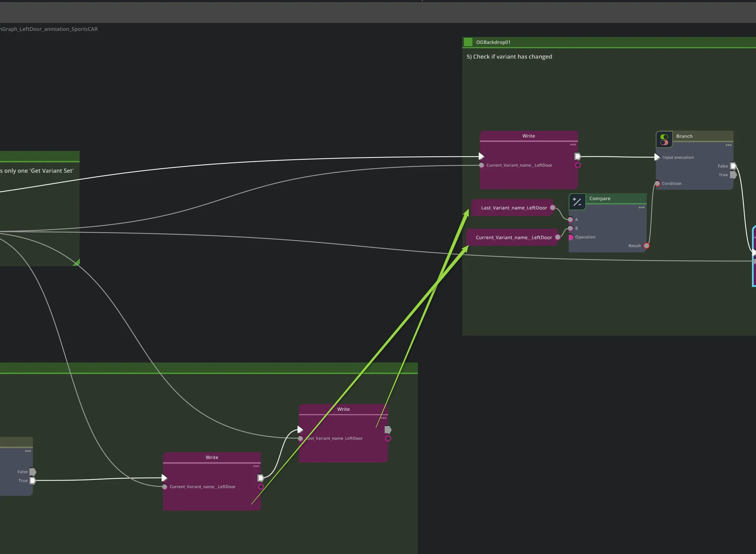This screenshot has height=554, width=756.
Task: Click the backdrop description text about variant changed
Action: (509, 56)
